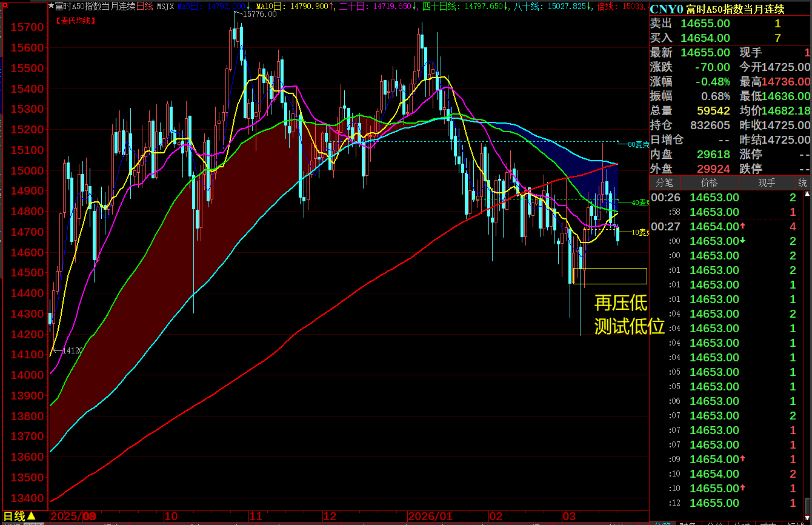Screen dimensions: 812x525
Task: Click the 日线 period text in the chart title
Action: tap(144, 7)
